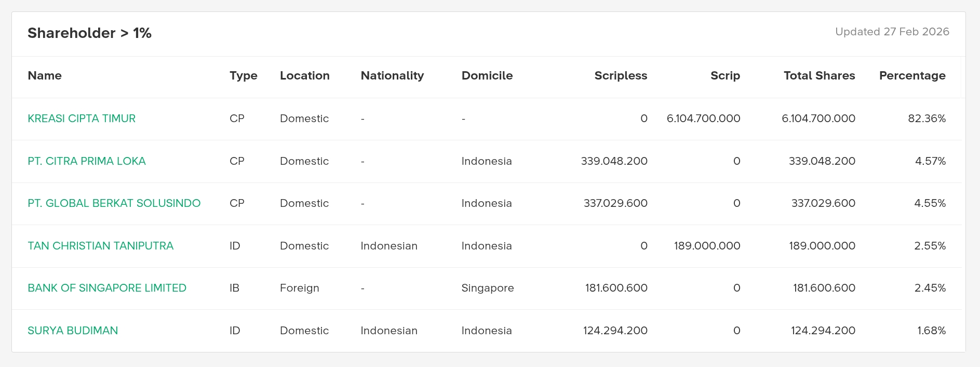
Task: Click Indonesia domicile in TAN CHRISTIAN row
Action: click(x=487, y=246)
